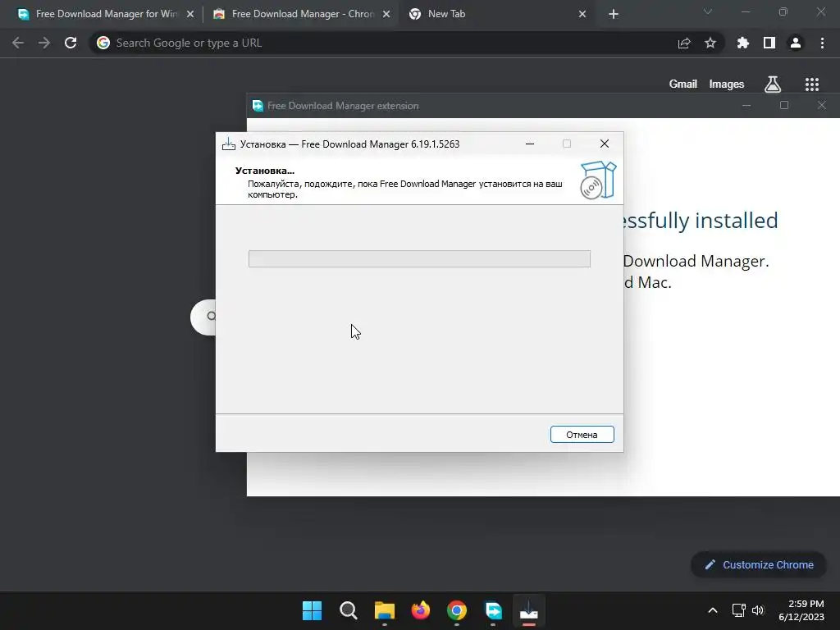840x630 pixels.
Task: Open the Gmail link
Action: click(x=683, y=84)
